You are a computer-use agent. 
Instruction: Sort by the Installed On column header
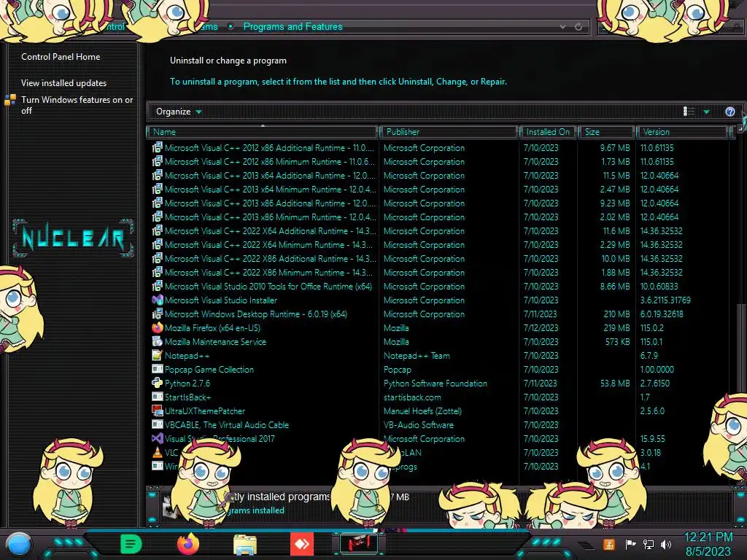click(x=549, y=132)
